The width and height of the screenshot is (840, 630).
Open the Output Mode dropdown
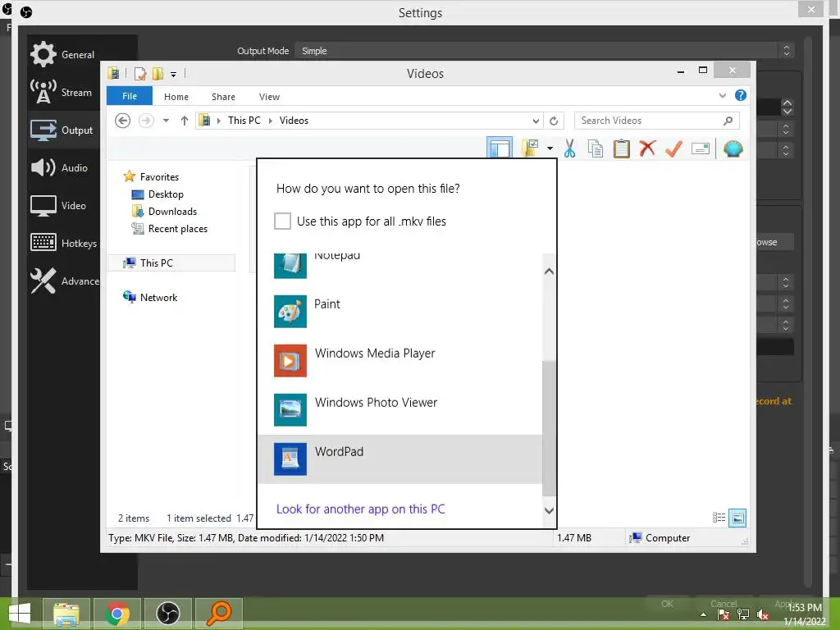click(x=545, y=51)
